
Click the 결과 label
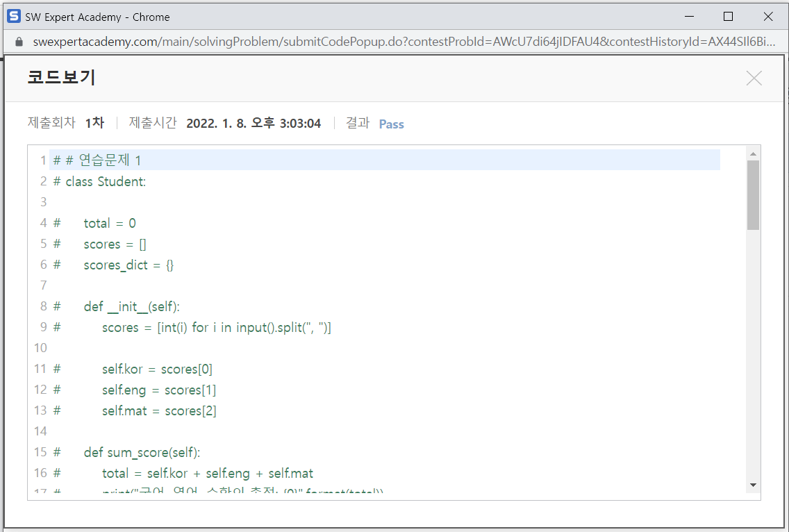coord(358,123)
